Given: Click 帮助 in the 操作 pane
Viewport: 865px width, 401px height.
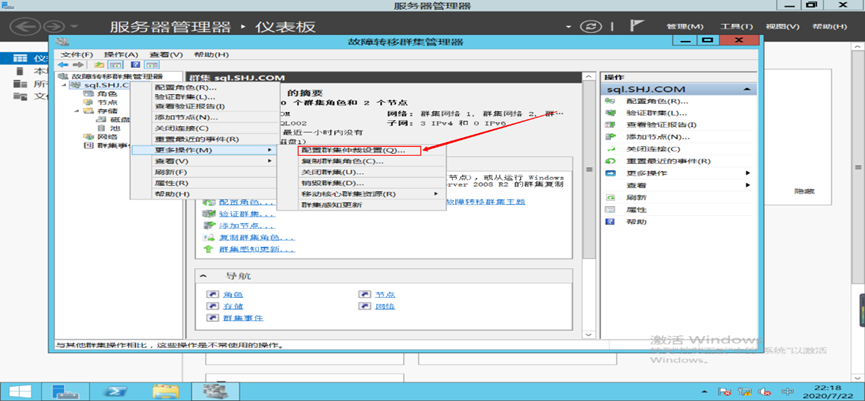Looking at the screenshot, I should (637, 222).
